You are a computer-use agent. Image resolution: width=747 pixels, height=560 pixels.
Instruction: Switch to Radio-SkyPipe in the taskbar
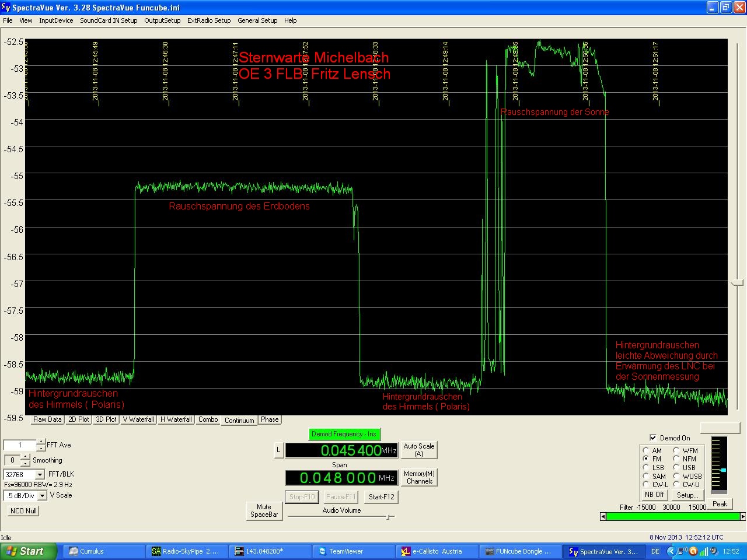[187, 551]
